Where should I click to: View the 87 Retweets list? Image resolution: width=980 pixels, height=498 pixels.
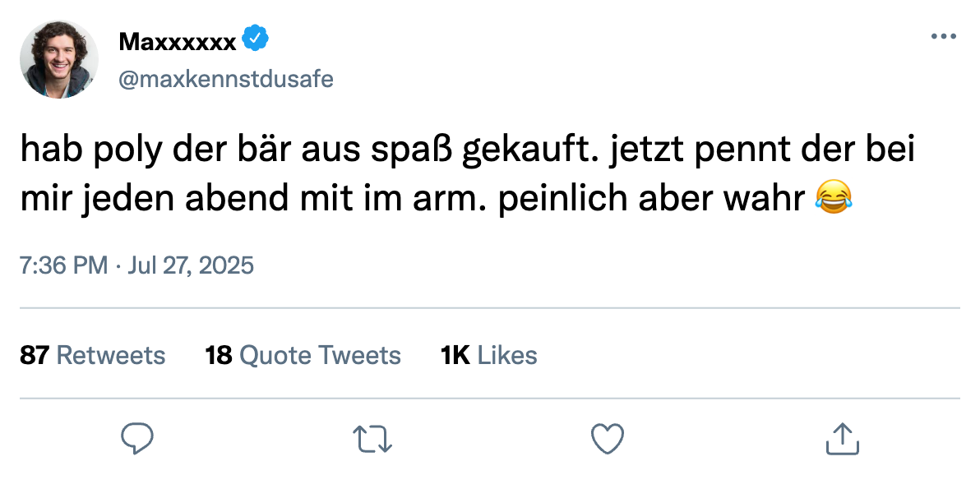(x=93, y=355)
